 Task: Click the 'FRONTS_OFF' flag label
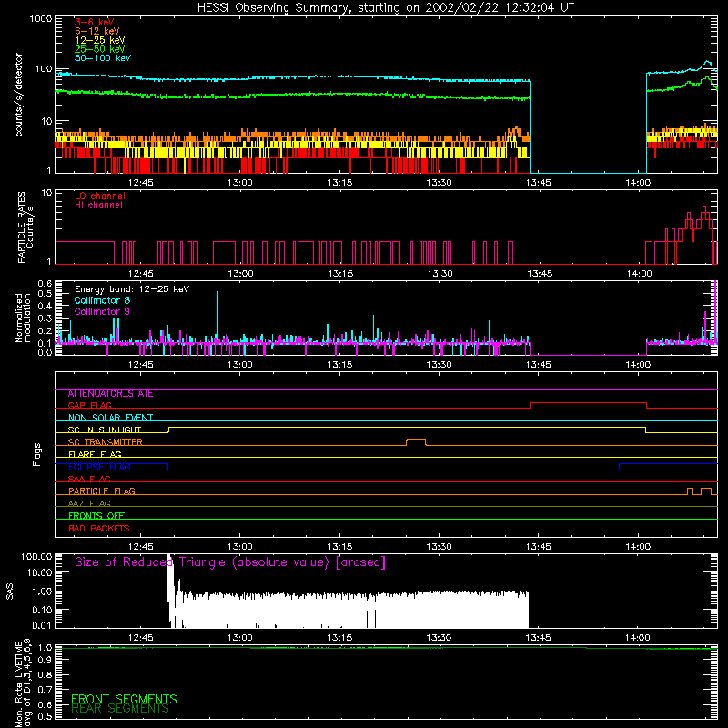96,515
